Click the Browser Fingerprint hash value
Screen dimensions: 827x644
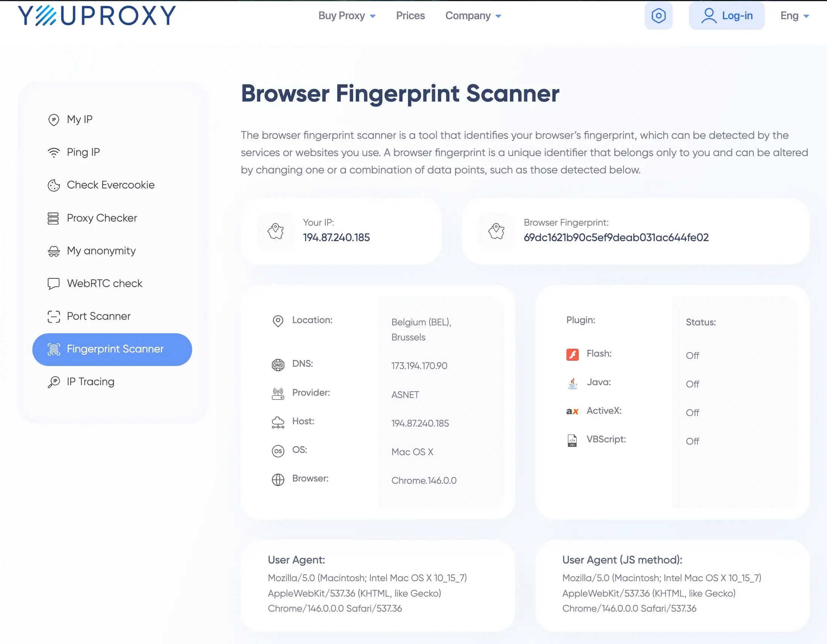tap(616, 237)
